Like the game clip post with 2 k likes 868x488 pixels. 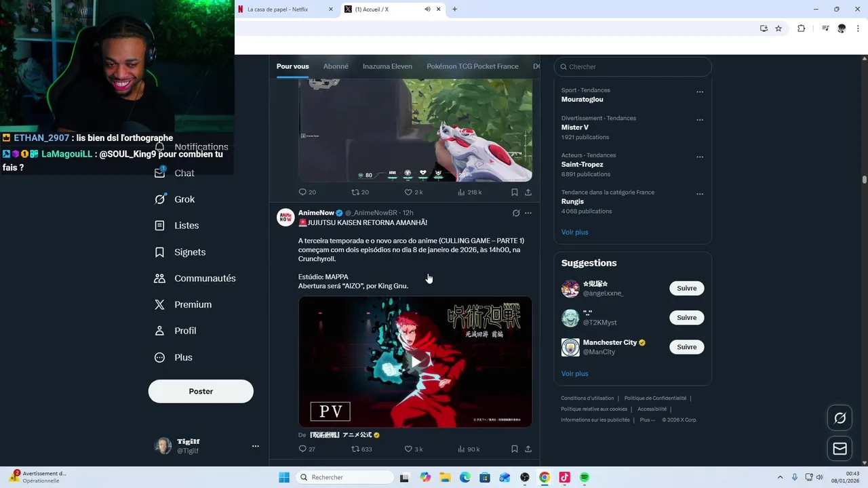(414, 192)
